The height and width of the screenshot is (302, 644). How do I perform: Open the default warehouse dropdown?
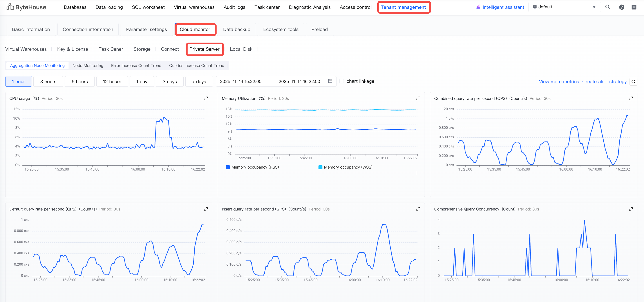pyautogui.click(x=564, y=7)
